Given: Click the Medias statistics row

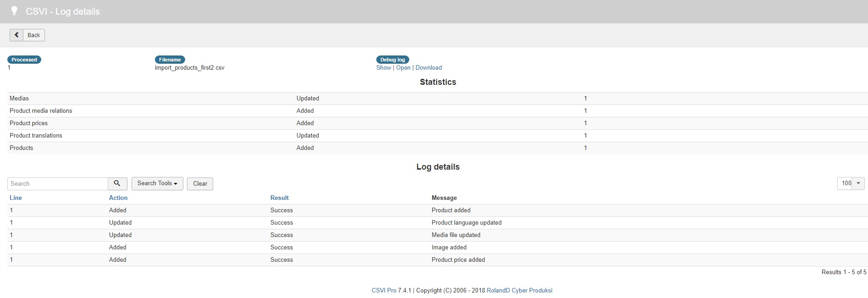Looking at the screenshot, I should coord(438,98).
